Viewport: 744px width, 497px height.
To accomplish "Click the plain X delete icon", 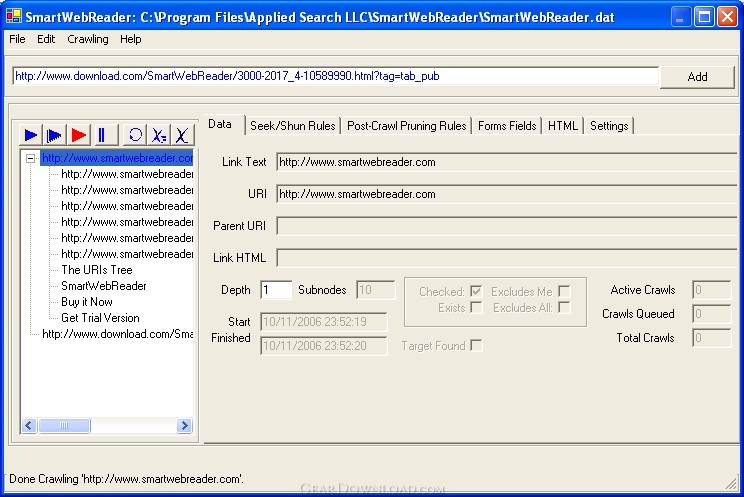I will pos(182,135).
